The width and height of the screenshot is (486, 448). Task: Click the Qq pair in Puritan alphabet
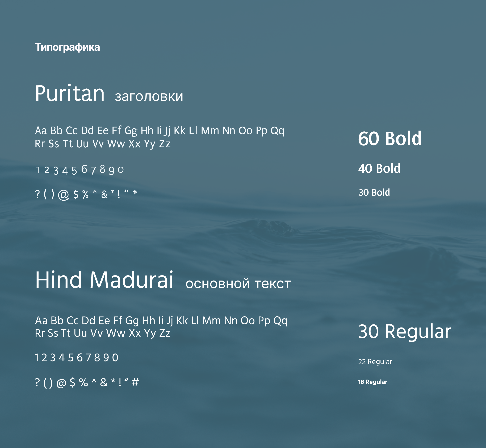click(x=277, y=131)
